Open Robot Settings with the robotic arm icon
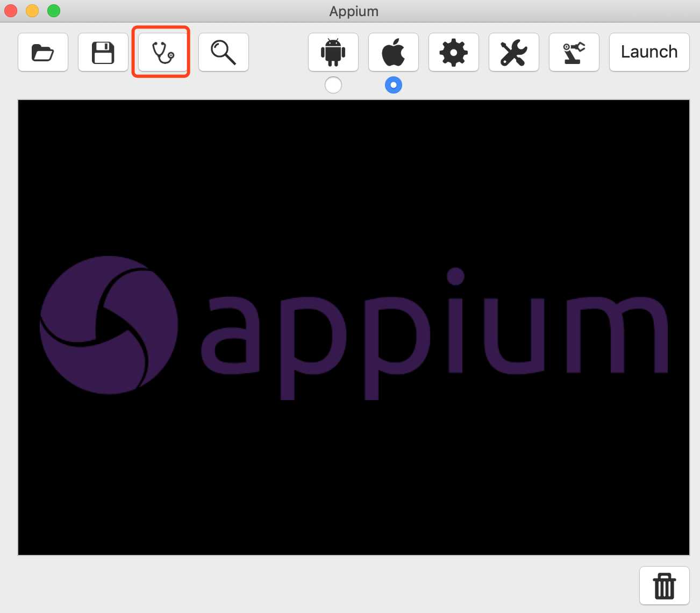Screen dimensions: 700x613 (574, 52)
